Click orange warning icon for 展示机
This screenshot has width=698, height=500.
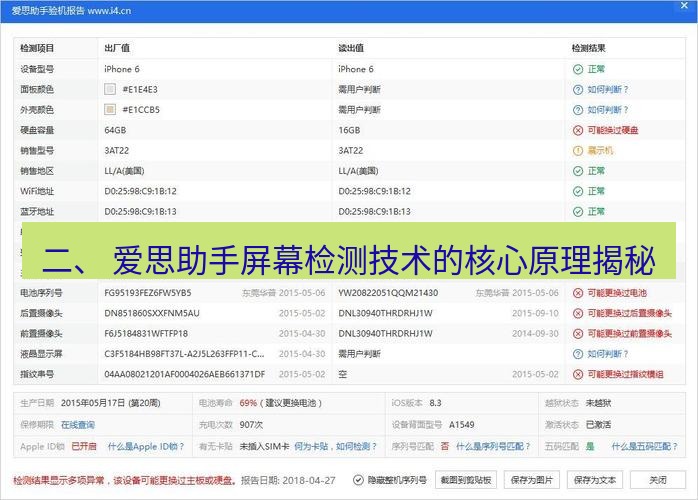578,151
